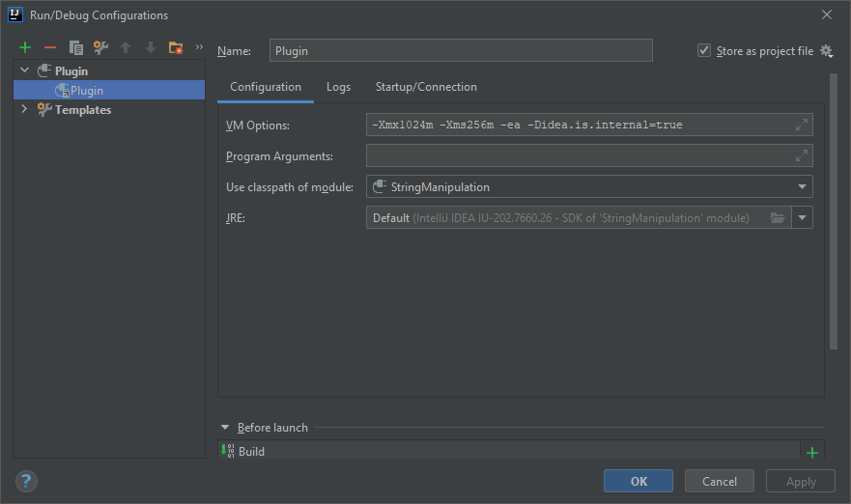Image resolution: width=851 pixels, height=504 pixels.
Task: Add a new configuration with the green plus
Action: click(25, 47)
